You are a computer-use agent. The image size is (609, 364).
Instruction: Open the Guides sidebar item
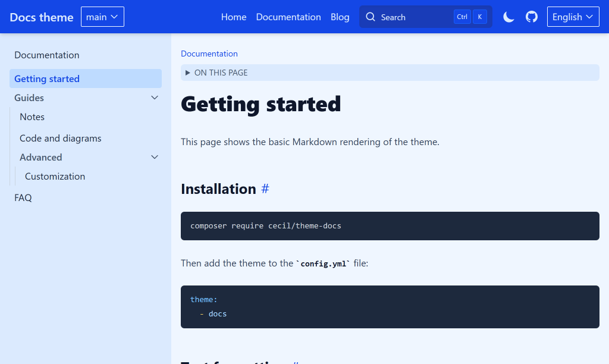pyautogui.click(x=29, y=98)
